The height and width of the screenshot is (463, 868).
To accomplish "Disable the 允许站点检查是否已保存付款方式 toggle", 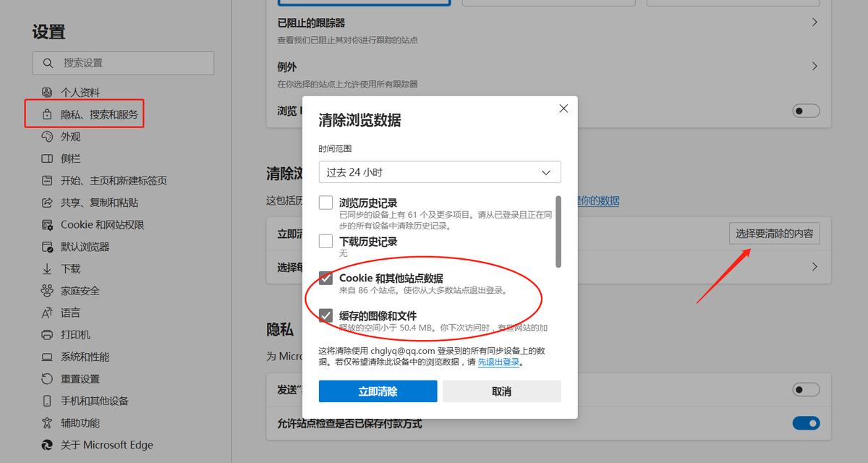I will [805, 423].
